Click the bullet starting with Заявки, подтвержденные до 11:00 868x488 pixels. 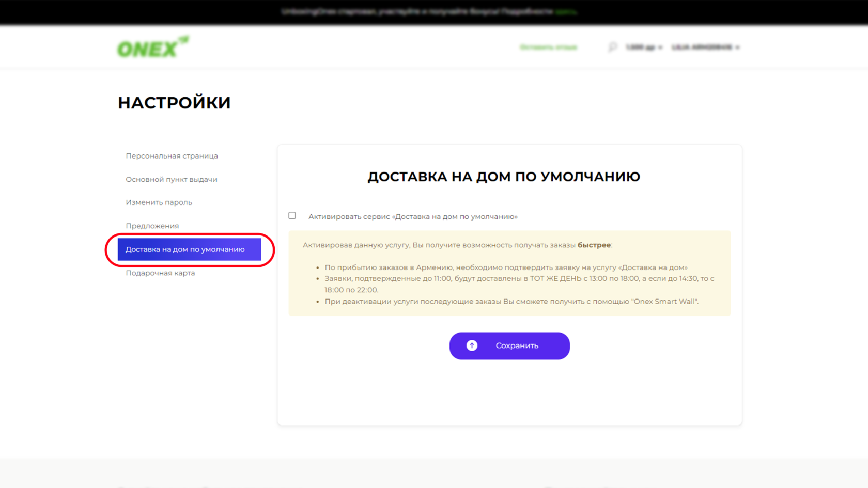coord(519,284)
